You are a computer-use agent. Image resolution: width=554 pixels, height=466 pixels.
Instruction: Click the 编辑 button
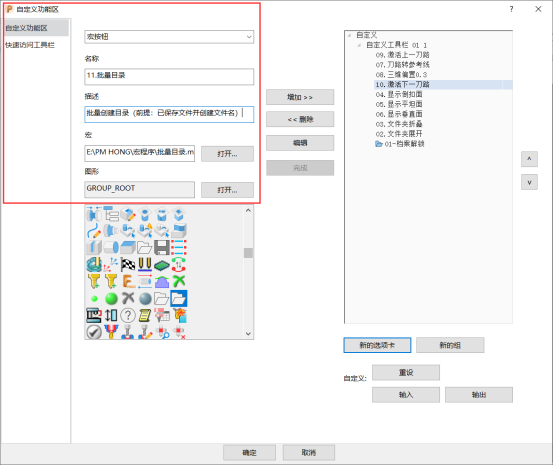tap(300, 143)
